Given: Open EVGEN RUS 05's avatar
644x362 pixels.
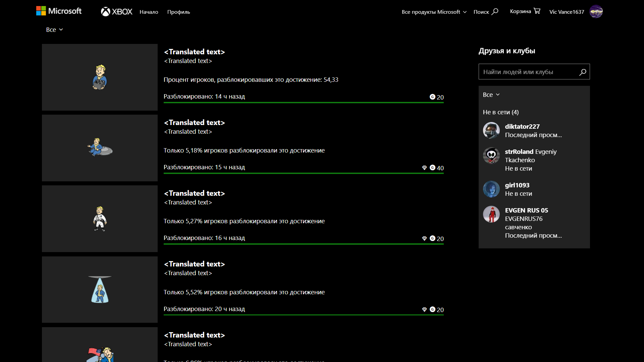Looking at the screenshot, I should [491, 214].
